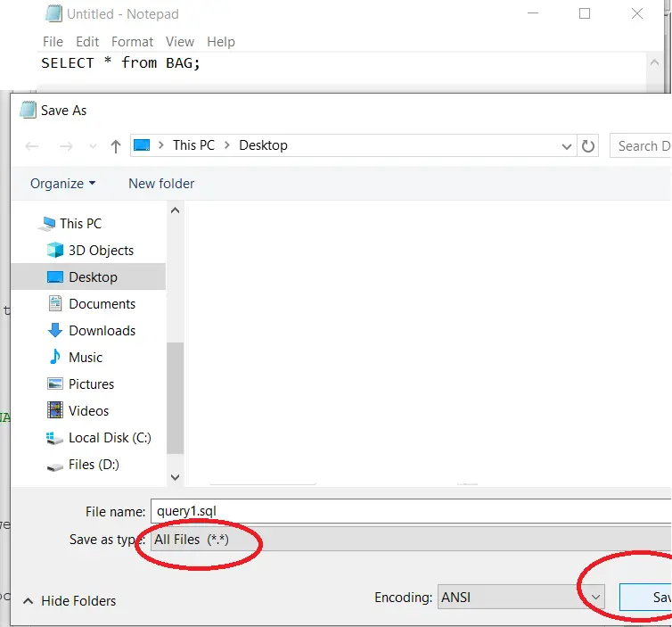
Task: Create a New folder
Action: (161, 184)
